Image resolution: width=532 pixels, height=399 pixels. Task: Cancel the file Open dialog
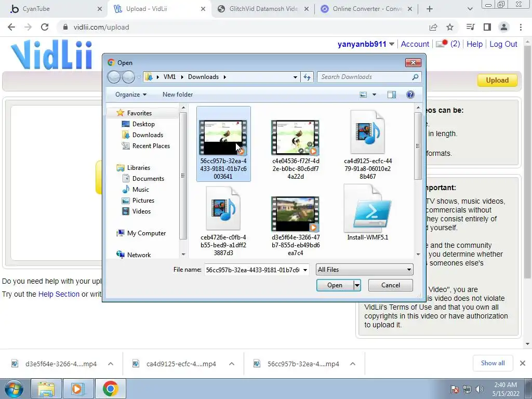click(x=391, y=285)
